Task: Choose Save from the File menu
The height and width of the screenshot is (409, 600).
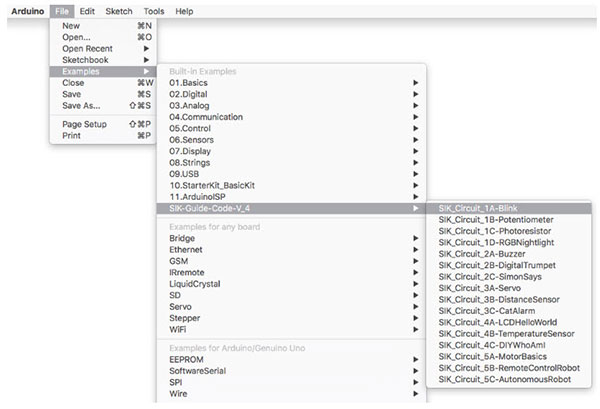Action: click(103, 94)
